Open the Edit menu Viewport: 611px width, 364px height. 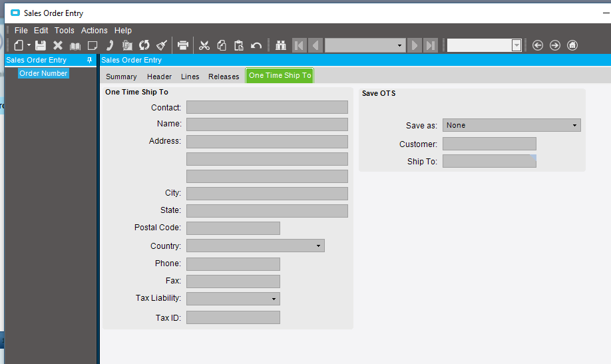point(41,31)
